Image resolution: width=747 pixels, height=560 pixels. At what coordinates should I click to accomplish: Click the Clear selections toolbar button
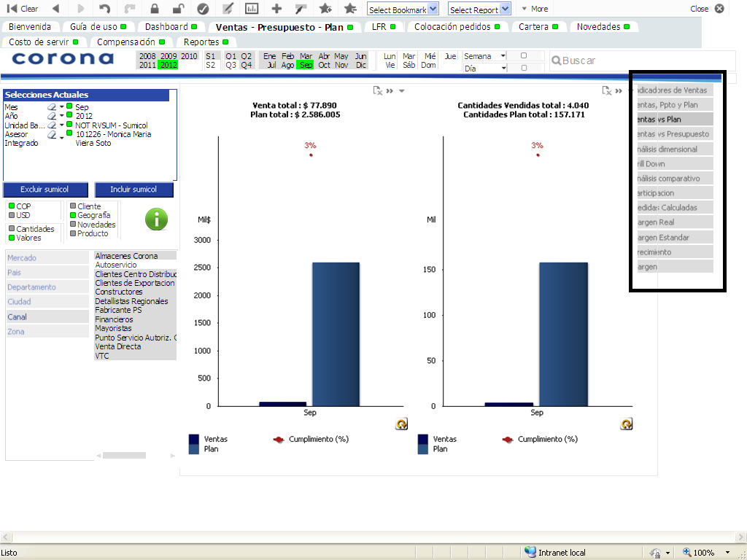[x=23, y=9]
